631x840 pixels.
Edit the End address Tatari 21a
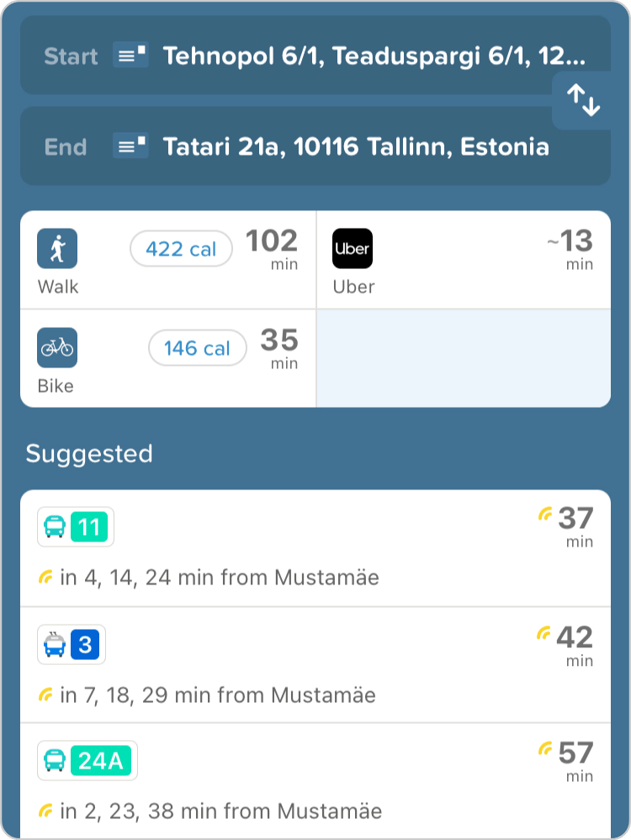(355, 147)
